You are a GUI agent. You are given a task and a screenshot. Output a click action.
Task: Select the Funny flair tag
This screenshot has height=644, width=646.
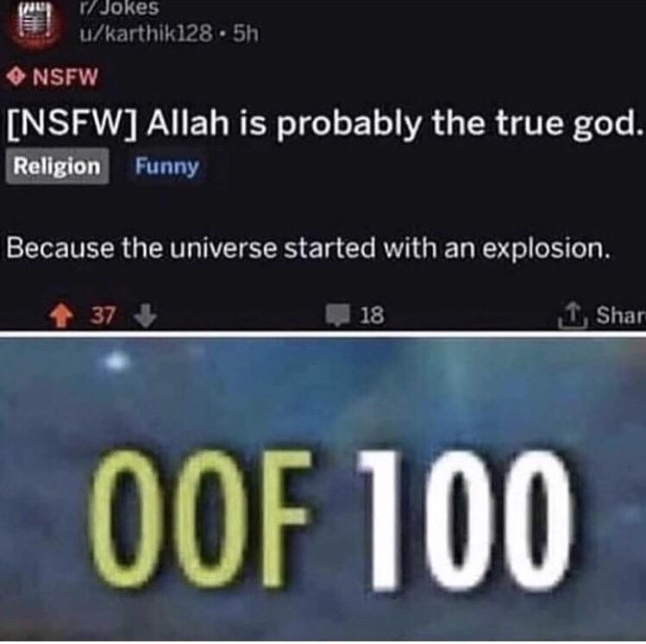tap(166, 166)
